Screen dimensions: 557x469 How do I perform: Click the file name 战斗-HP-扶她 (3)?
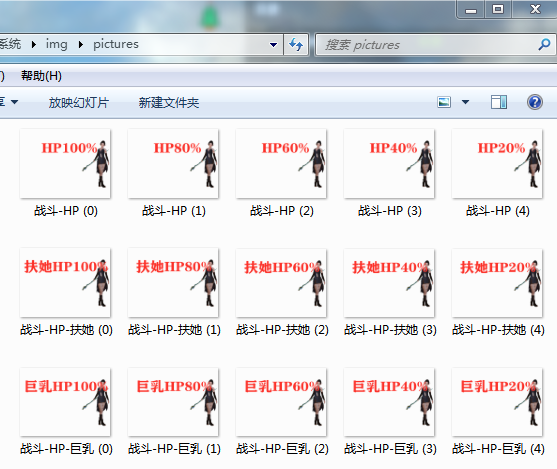click(390, 330)
